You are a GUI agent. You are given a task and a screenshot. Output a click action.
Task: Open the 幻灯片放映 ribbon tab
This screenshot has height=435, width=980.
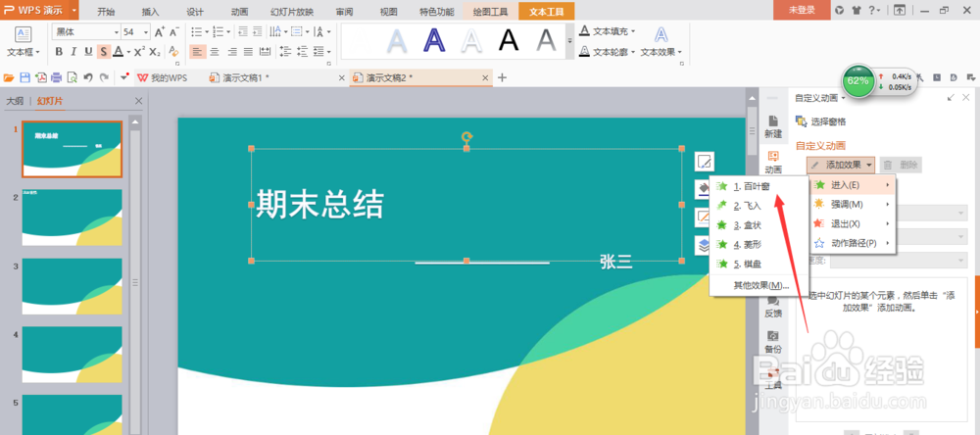pos(292,11)
